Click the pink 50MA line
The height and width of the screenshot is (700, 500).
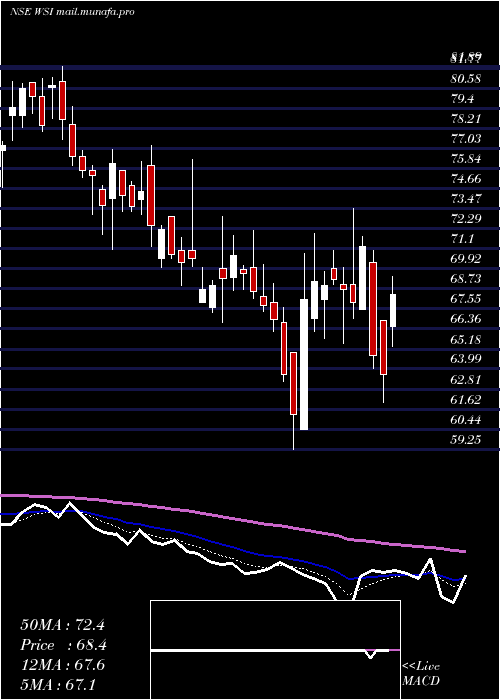click(232, 518)
